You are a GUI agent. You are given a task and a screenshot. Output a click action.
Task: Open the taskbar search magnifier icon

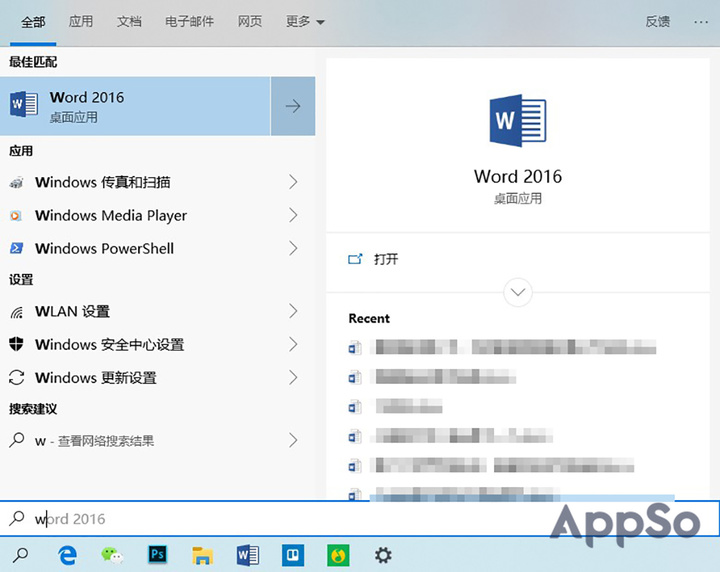pyautogui.click(x=20, y=555)
